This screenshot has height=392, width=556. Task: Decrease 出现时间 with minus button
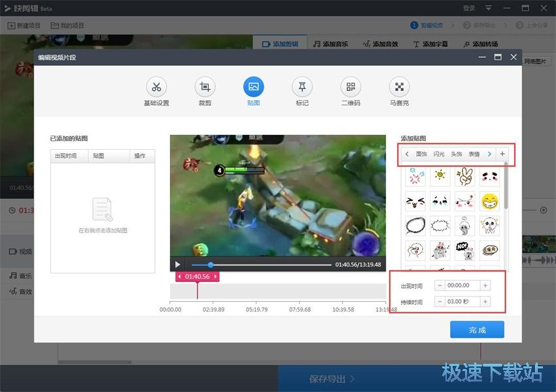coord(440,285)
